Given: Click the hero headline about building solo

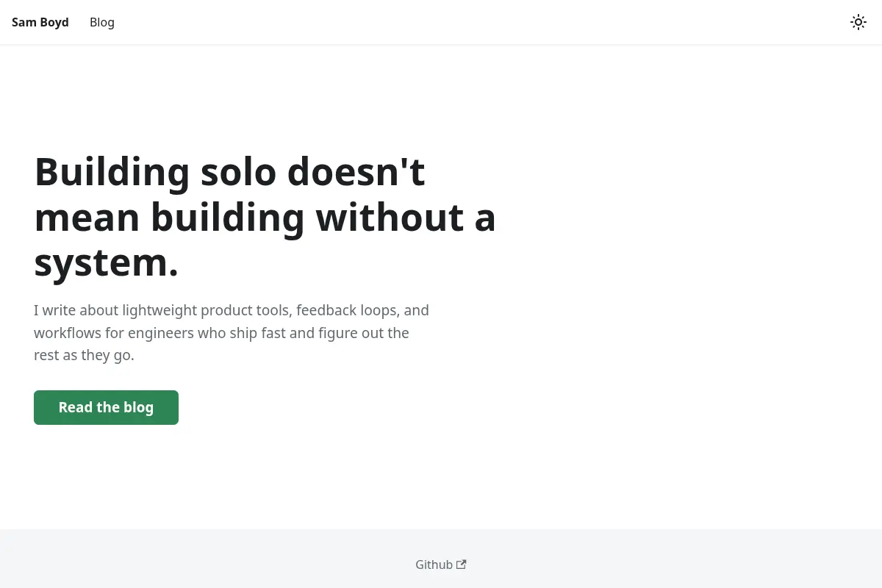Looking at the screenshot, I should (x=265, y=217).
